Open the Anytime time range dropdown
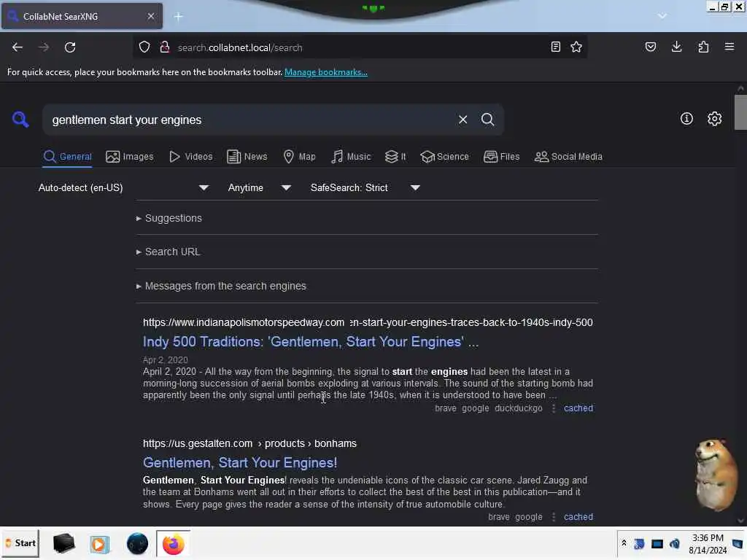Screen dimensions: 747x560 pyautogui.click(x=260, y=187)
